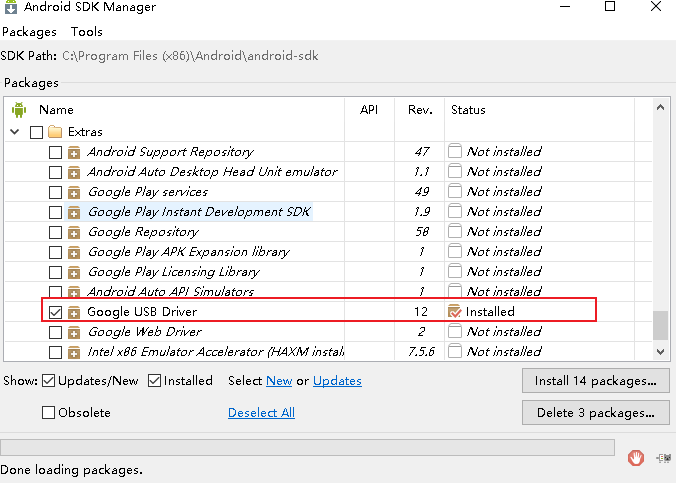Check Google Play Instant Development SDK checkbox
The image size is (676, 483).
tap(55, 212)
